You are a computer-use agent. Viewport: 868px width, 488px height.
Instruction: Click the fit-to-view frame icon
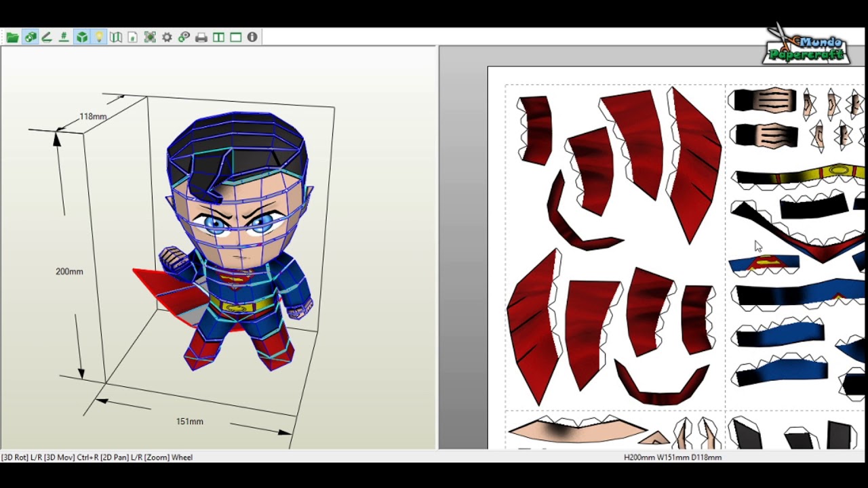[x=150, y=37]
